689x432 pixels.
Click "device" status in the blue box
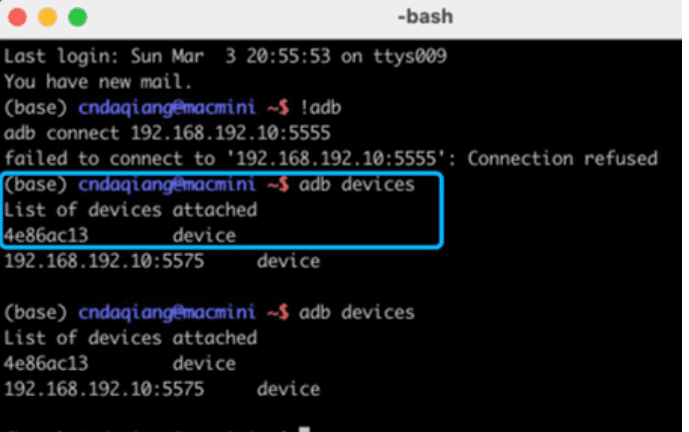pyautogui.click(x=204, y=236)
